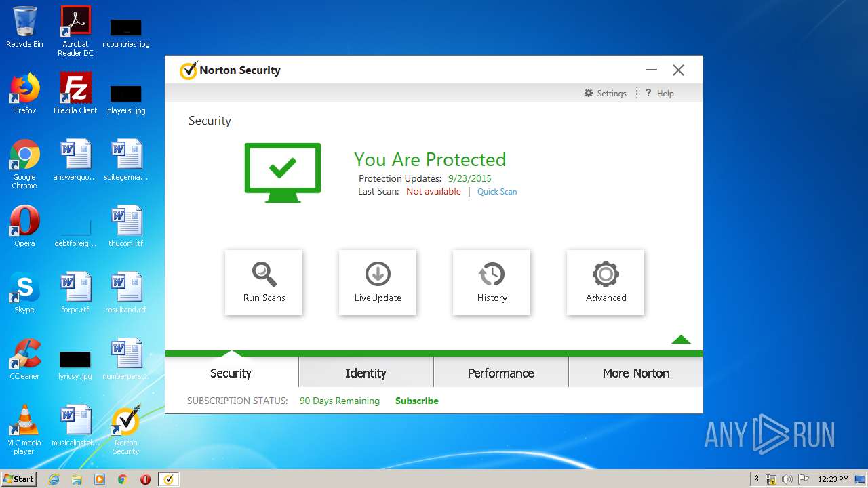Screen dimensions: 868x488
Task: Click Norton Security taskbar button
Action: [168, 479]
